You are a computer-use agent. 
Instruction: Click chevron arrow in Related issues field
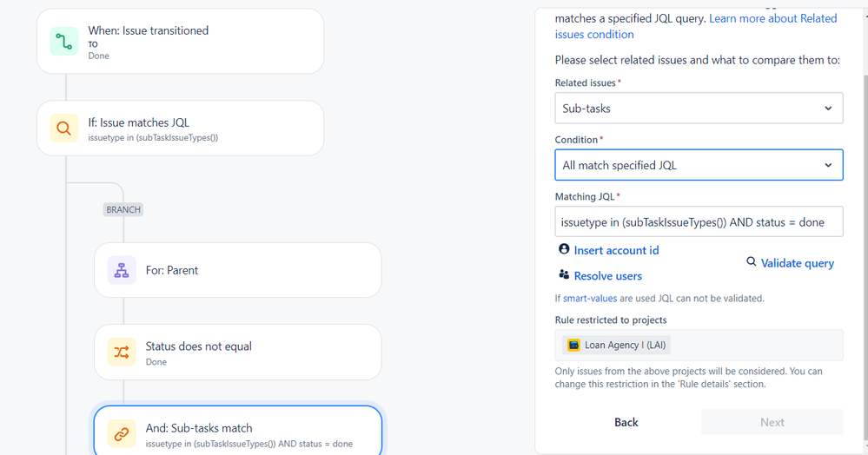tap(828, 109)
